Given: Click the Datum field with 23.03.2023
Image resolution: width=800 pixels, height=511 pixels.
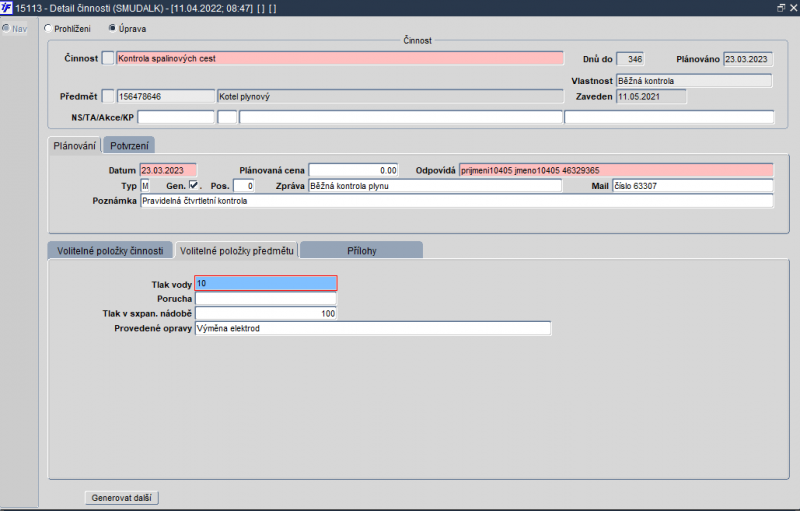Looking at the screenshot, I should click(168, 170).
